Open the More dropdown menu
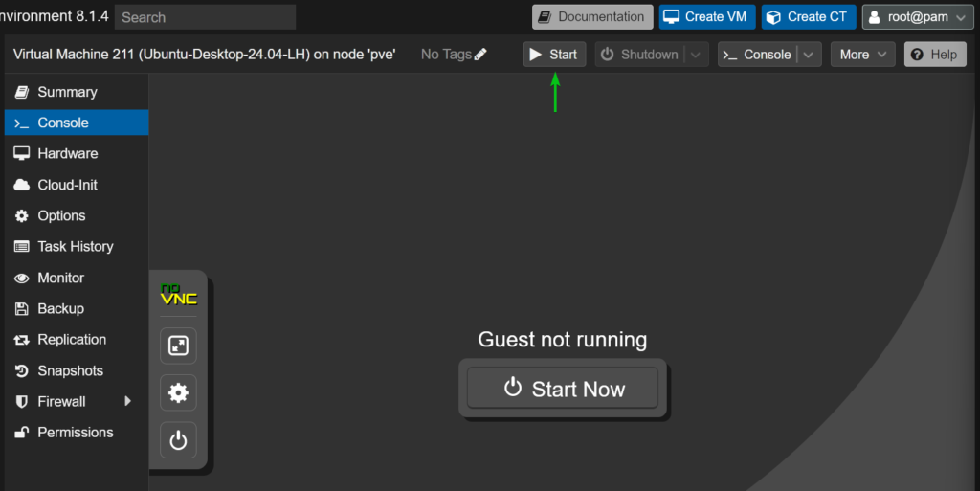 point(862,55)
